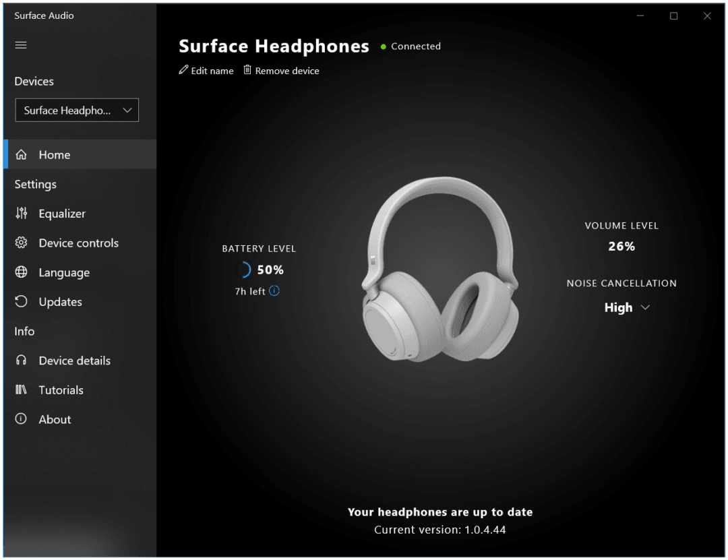Open the Equalizer sidebar icon

(x=21, y=214)
